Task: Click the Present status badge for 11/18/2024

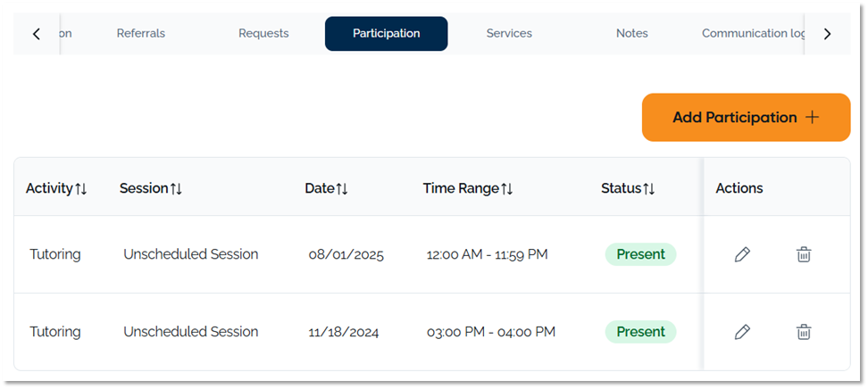Action: [x=640, y=332]
